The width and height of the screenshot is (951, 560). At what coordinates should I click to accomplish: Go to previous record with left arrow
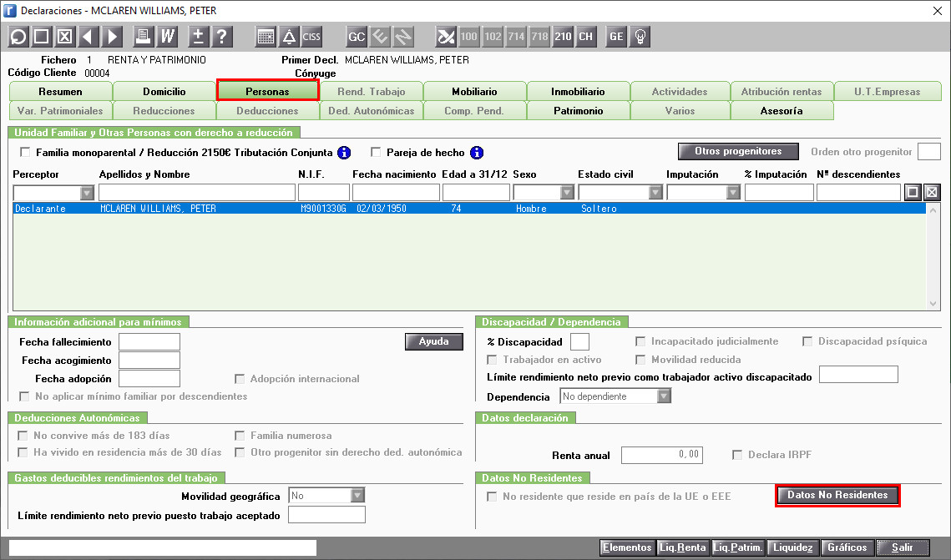tap(89, 37)
